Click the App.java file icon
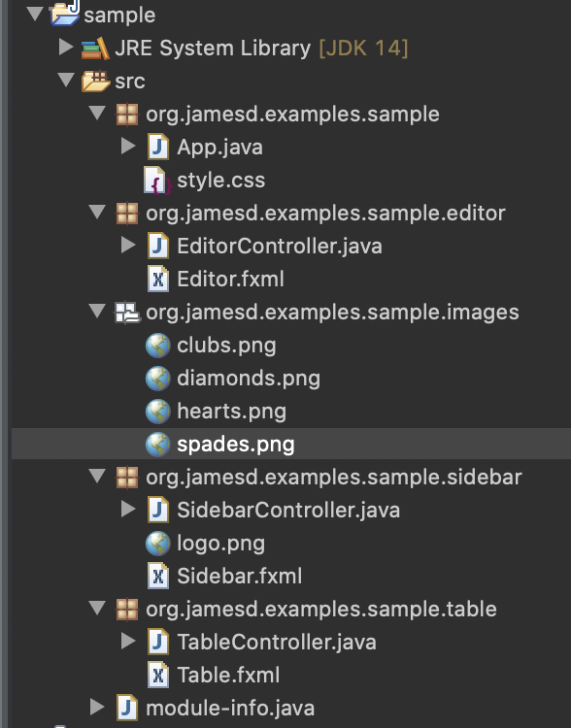The width and height of the screenshot is (571, 728). [x=158, y=148]
